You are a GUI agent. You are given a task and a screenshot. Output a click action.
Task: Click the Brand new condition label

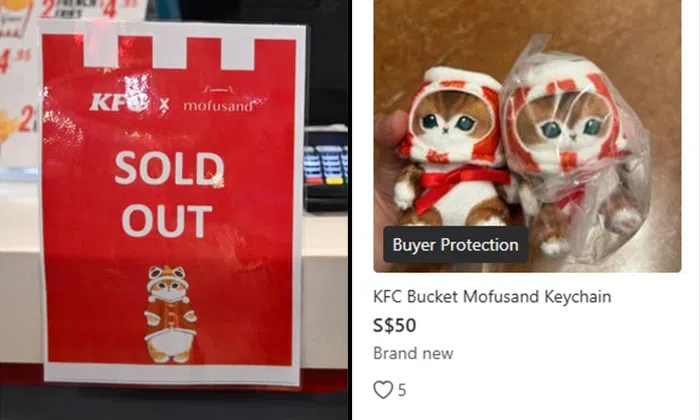point(413,353)
